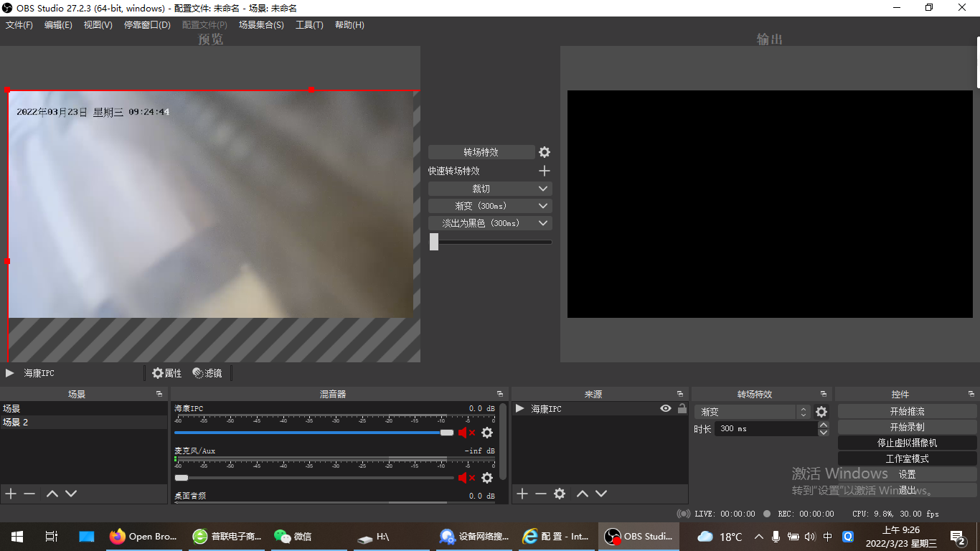
Task: Open the 帮助(H) menu
Action: 349,24
